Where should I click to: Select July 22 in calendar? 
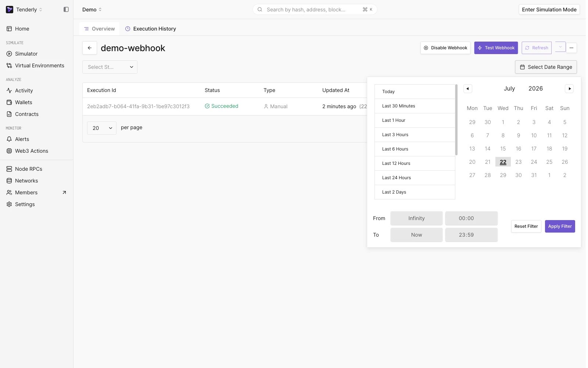point(503,162)
